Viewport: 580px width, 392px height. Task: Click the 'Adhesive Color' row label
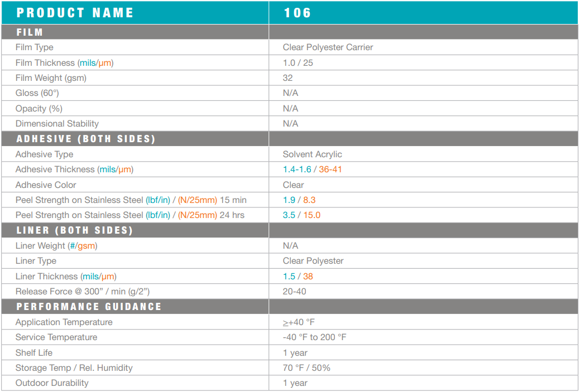click(46, 185)
